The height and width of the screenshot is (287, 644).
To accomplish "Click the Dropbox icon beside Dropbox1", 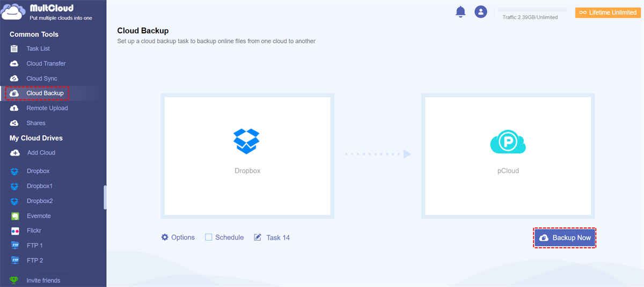I will pyautogui.click(x=15, y=186).
